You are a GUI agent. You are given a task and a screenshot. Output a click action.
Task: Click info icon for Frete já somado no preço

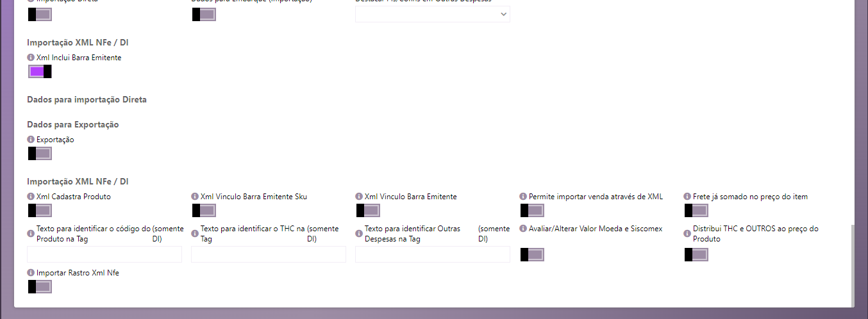pyautogui.click(x=687, y=197)
